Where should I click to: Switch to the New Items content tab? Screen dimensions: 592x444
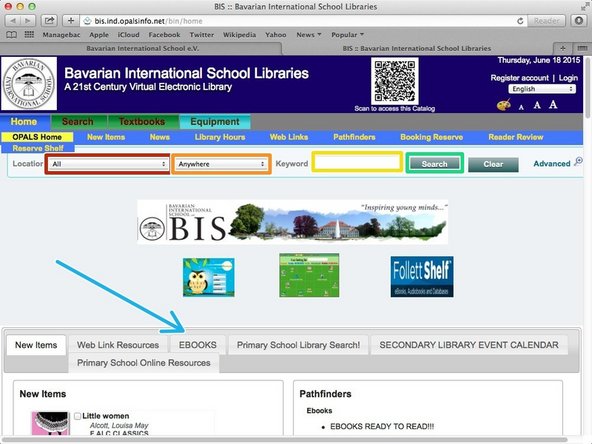36,345
